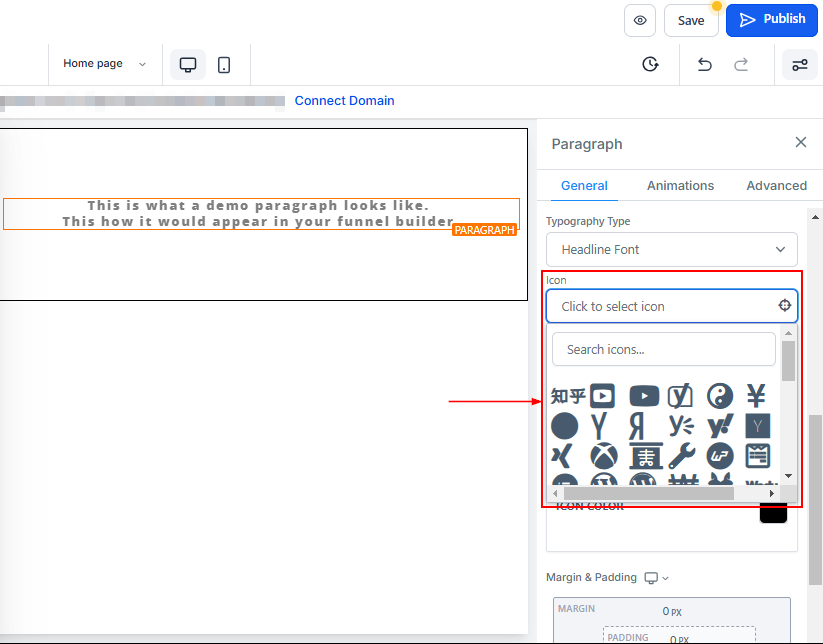Pick the Xbox logo icon

click(x=604, y=457)
